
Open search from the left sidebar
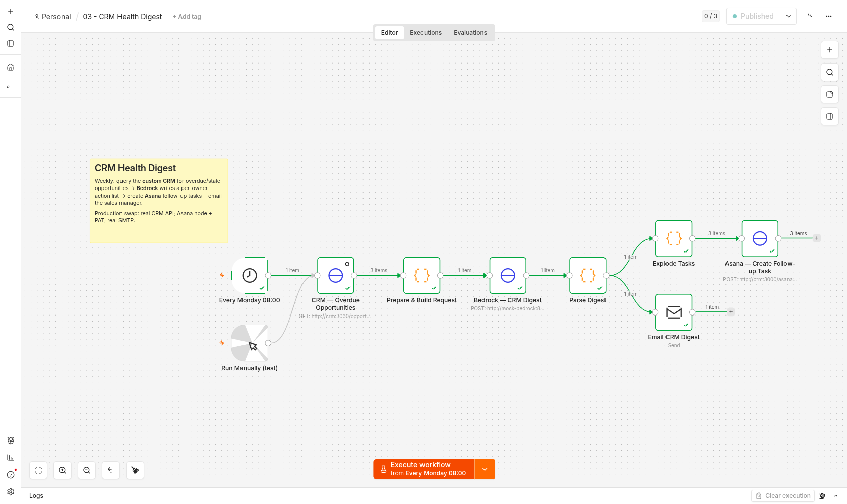(11, 27)
